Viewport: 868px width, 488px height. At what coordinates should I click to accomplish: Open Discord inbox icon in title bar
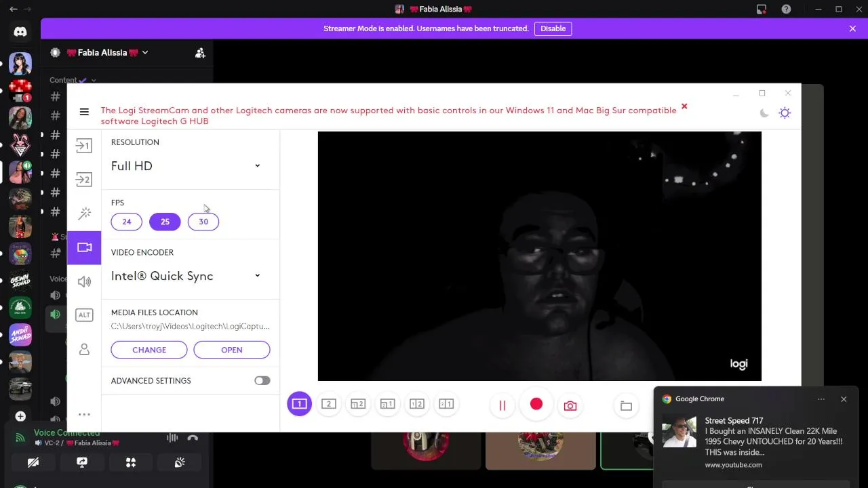762,9
